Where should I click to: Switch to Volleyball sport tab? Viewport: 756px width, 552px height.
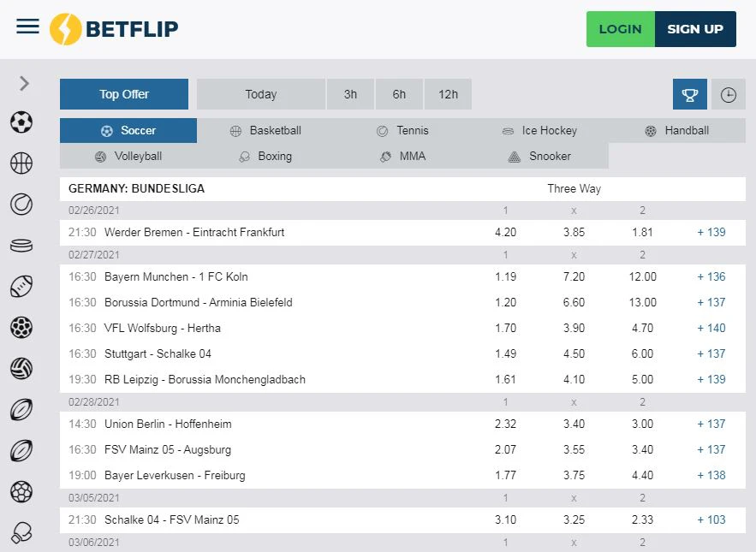click(128, 157)
